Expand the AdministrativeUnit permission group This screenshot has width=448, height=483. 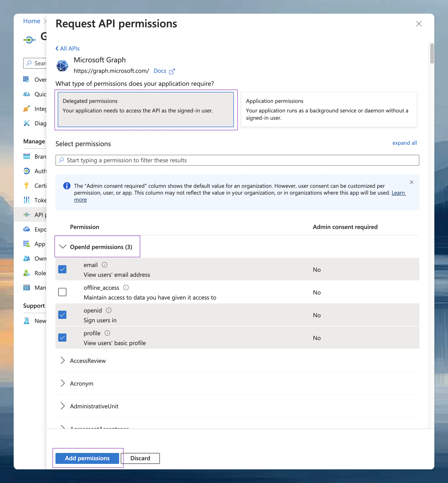coord(63,406)
